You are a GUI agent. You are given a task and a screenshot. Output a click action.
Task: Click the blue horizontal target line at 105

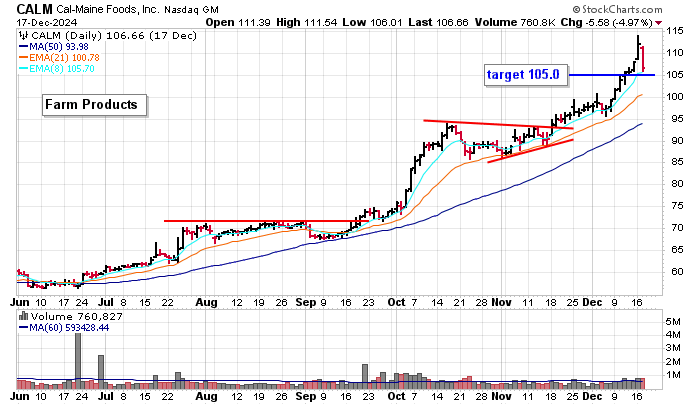click(612, 75)
